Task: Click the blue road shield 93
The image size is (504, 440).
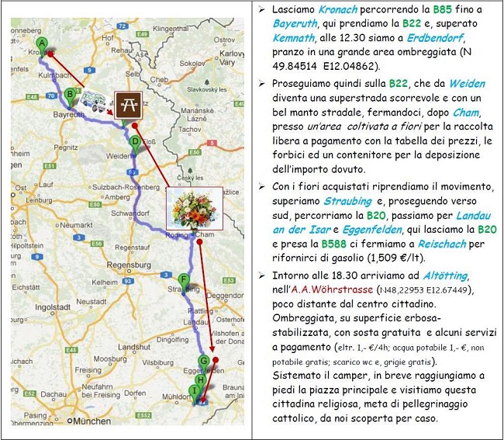Action: 128,282
